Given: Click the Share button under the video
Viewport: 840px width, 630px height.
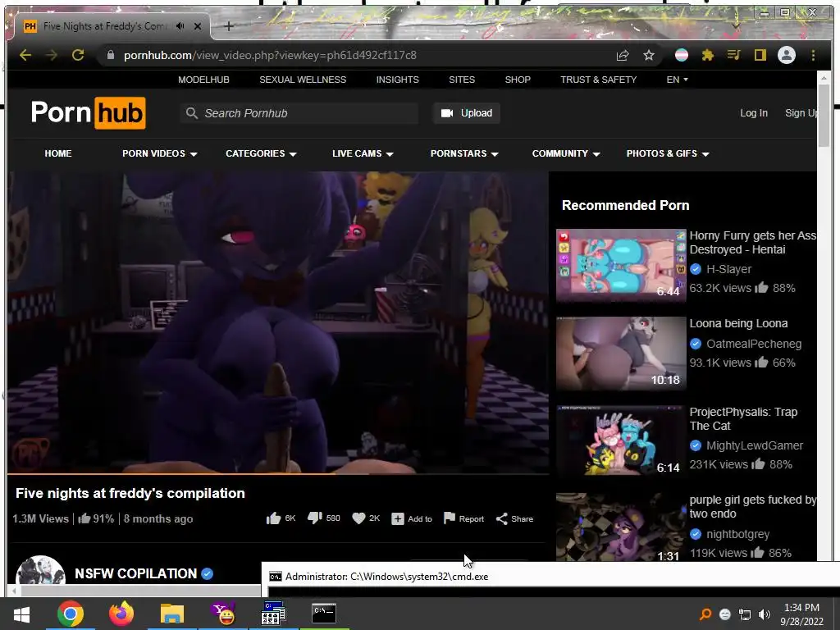Looking at the screenshot, I should (x=514, y=518).
